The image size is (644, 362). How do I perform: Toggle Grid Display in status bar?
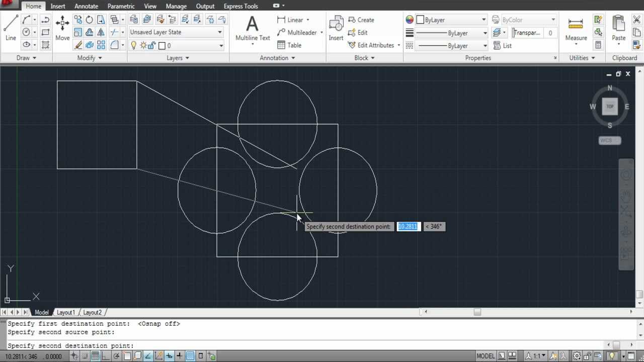tap(95, 356)
